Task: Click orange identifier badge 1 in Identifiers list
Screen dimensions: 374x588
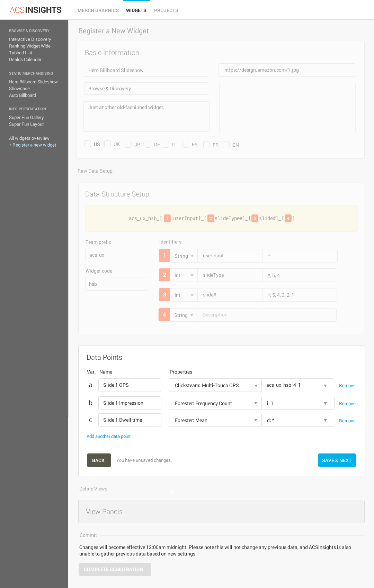Action: 164,256
